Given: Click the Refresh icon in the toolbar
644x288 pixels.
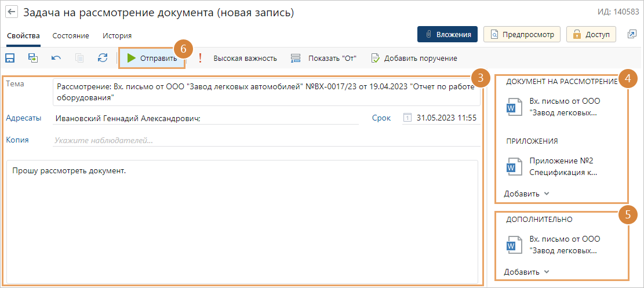Looking at the screenshot, I should pos(103,58).
